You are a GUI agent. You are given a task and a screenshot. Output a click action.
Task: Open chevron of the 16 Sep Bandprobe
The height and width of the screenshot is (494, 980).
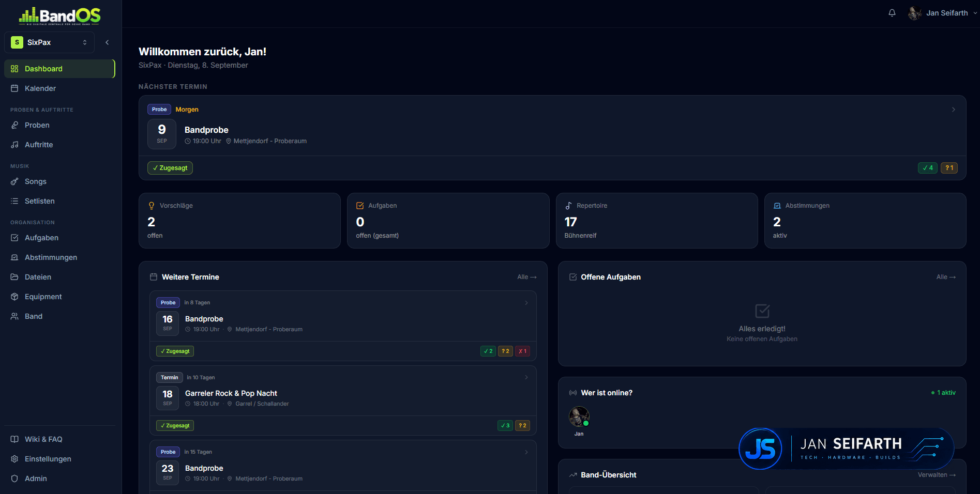point(526,303)
